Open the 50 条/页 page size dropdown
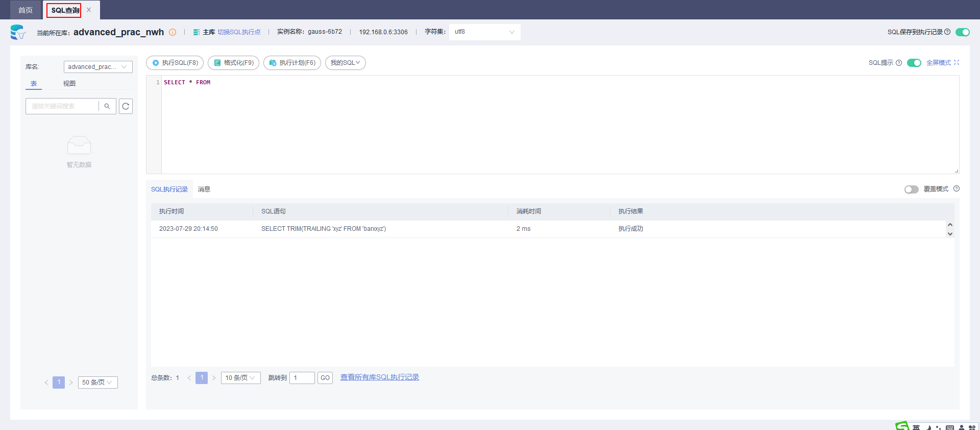Screen dimensions: 980x430 tap(98, 383)
